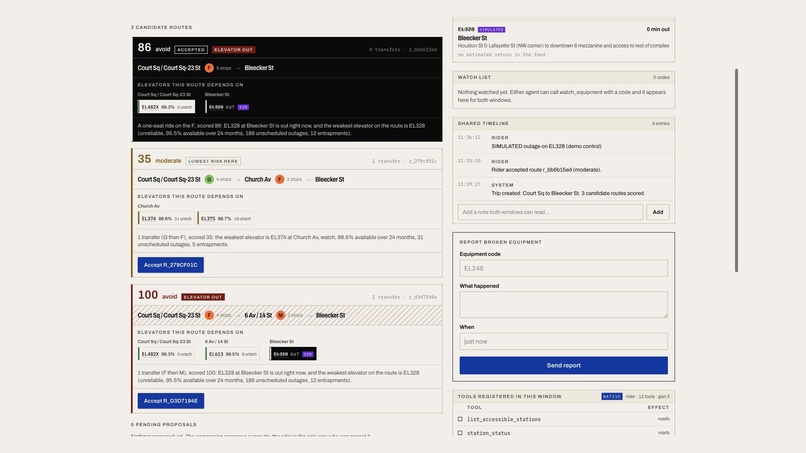Click the F line bullet in the 100 route
This screenshot has height=453, width=806.
click(x=209, y=315)
